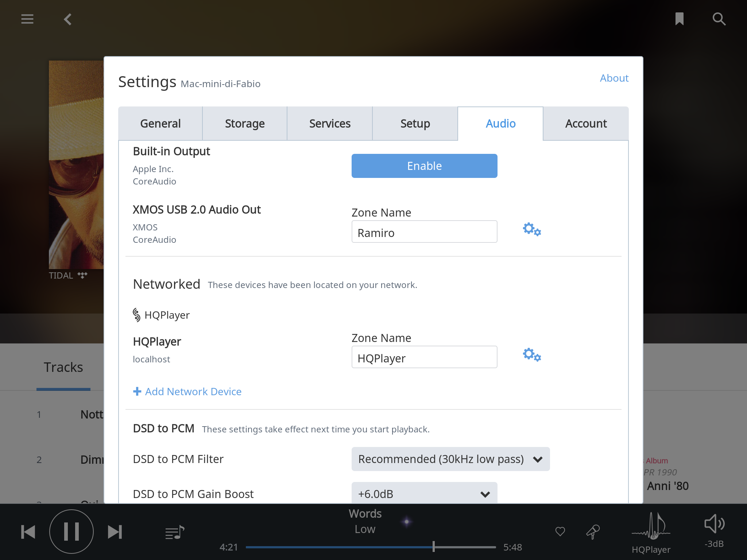This screenshot has width=747, height=560.
Task: Open the play queue icon
Action: 175,533
